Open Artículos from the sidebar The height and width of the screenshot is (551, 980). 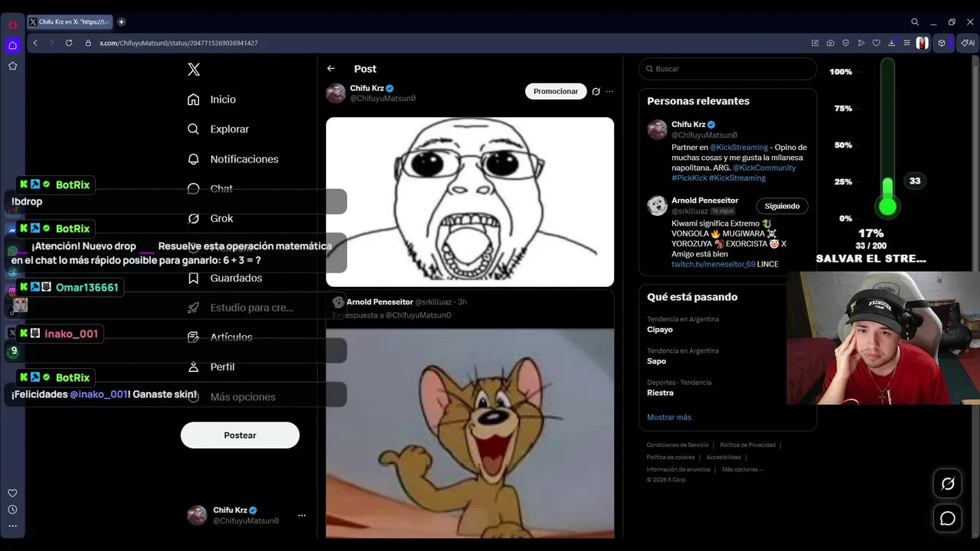220,337
